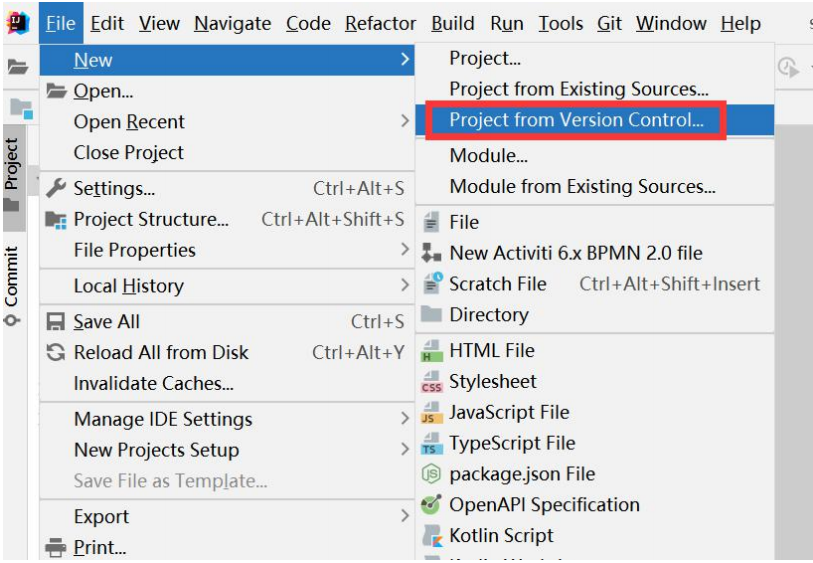The height and width of the screenshot is (563, 813).
Task: Open the Help menu
Action: point(740,24)
